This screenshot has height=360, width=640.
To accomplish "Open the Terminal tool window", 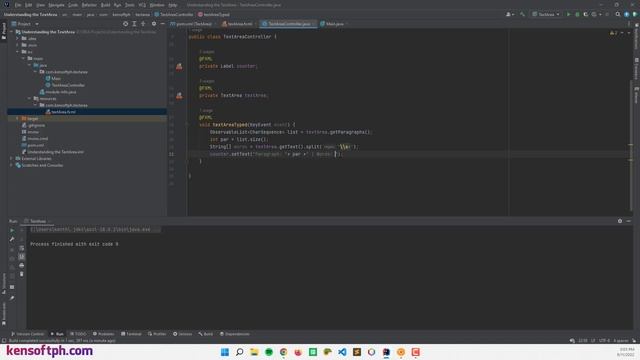I will tap(131, 334).
